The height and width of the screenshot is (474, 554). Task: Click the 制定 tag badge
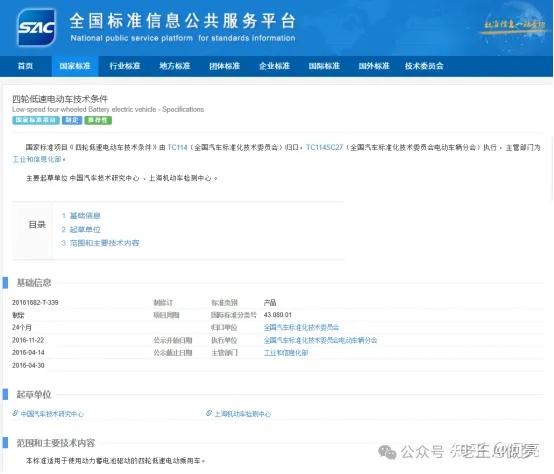pos(72,120)
